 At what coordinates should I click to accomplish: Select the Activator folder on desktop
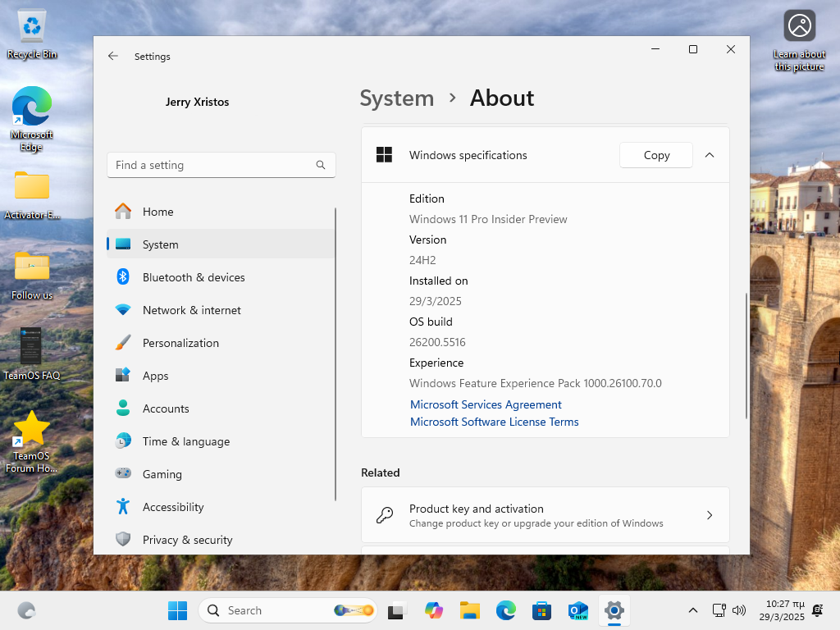tap(32, 195)
